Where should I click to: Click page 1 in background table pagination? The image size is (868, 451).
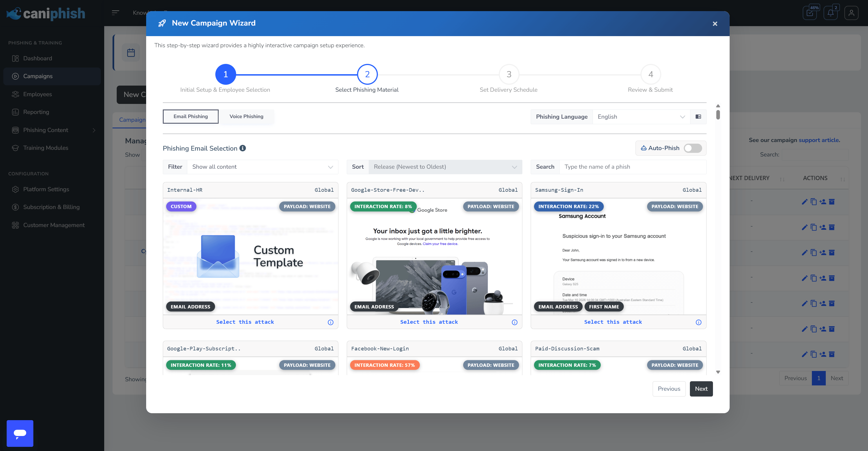819,378
